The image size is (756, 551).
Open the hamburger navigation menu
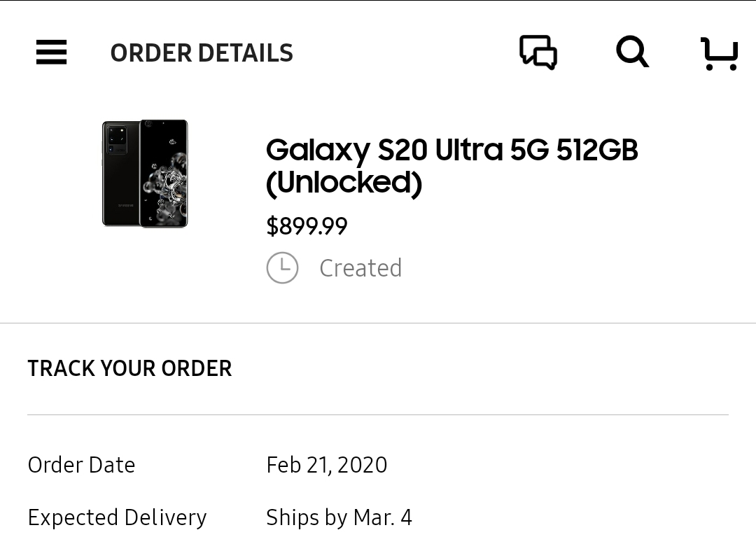click(x=51, y=52)
